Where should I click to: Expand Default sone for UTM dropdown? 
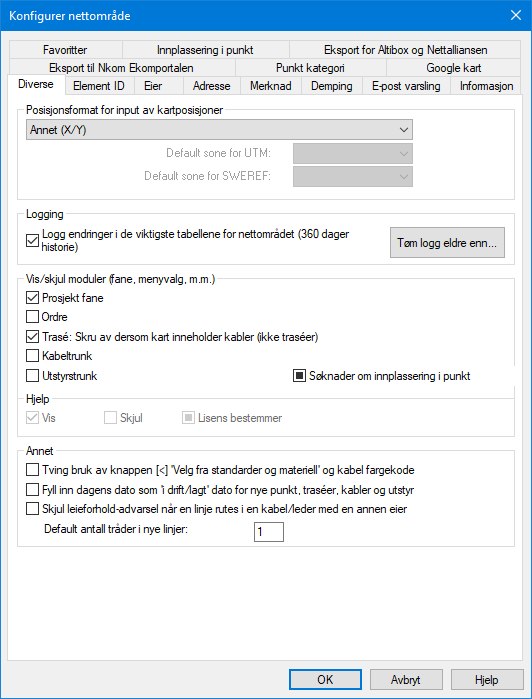click(353, 153)
